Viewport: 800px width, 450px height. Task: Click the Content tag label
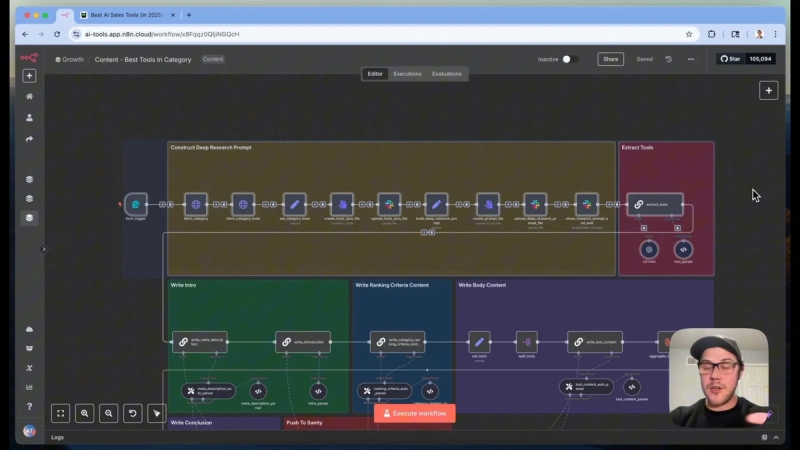[213, 59]
